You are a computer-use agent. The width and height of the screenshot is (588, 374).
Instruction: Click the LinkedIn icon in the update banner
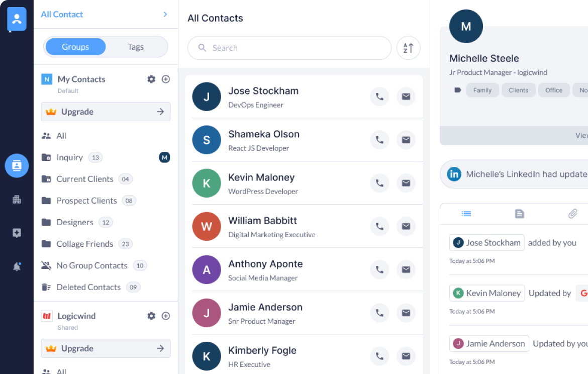(454, 174)
